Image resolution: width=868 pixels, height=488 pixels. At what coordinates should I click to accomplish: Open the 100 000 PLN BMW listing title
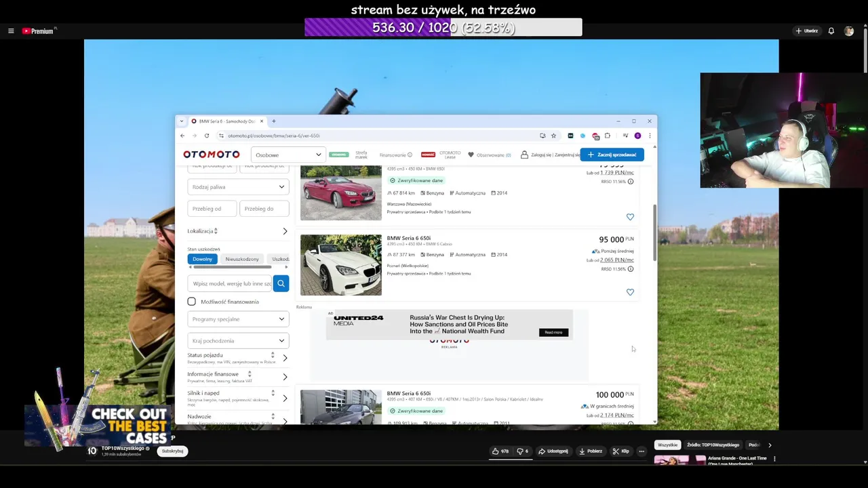408,394
